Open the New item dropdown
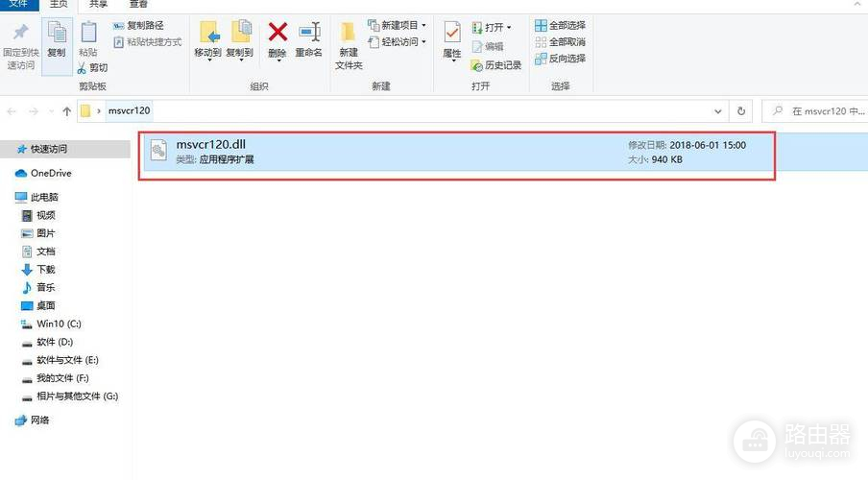Image resolution: width=868 pixels, height=480 pixels. (397, 26)
